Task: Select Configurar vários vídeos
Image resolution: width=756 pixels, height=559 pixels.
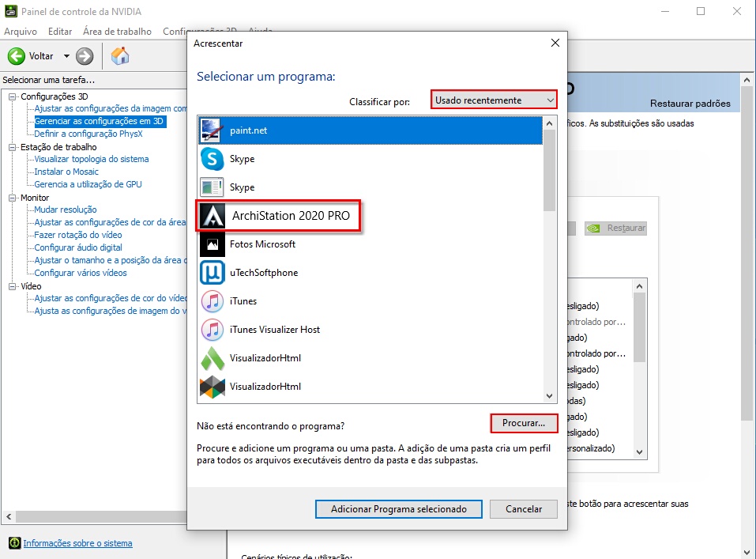Action: tap(80, 273)
